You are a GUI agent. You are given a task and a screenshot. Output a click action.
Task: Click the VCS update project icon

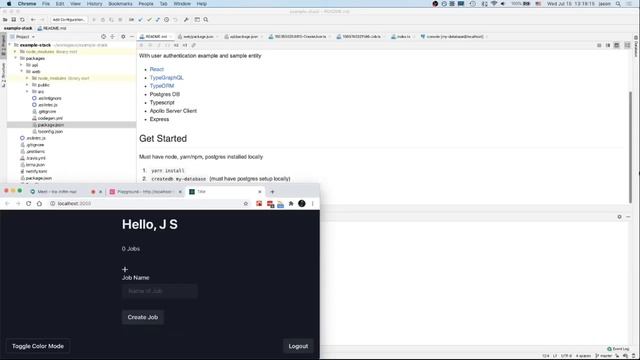140,20
